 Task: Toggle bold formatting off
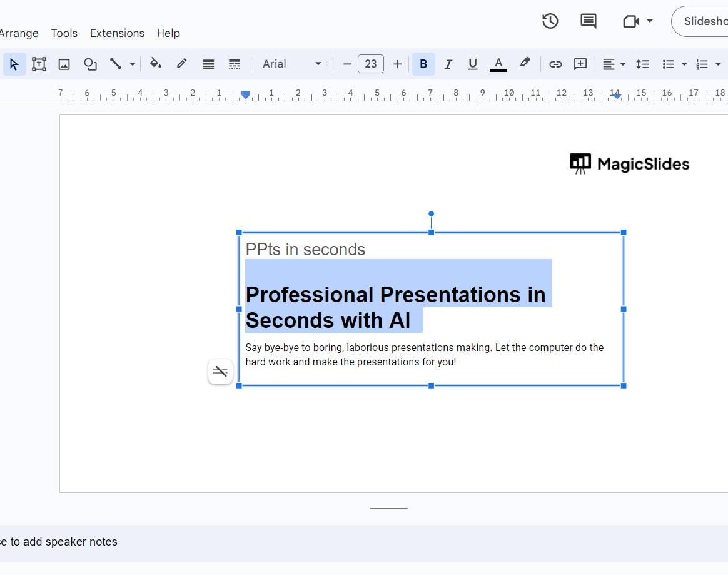(x=423, y=64)
